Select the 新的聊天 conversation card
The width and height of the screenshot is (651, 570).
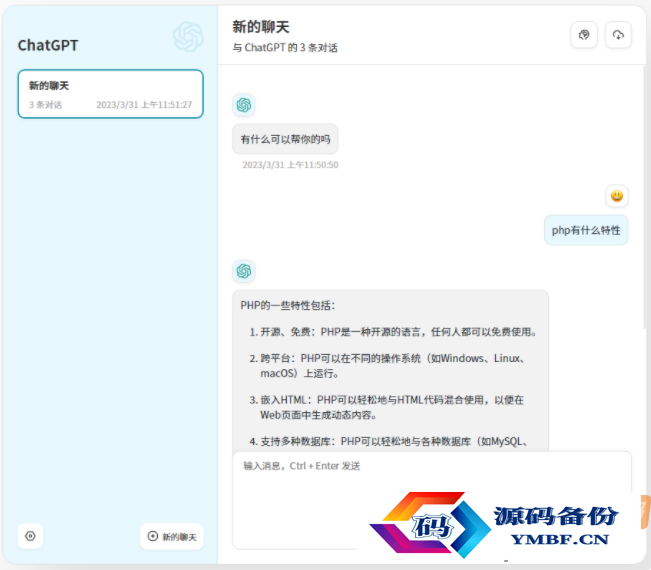(110, 94)
